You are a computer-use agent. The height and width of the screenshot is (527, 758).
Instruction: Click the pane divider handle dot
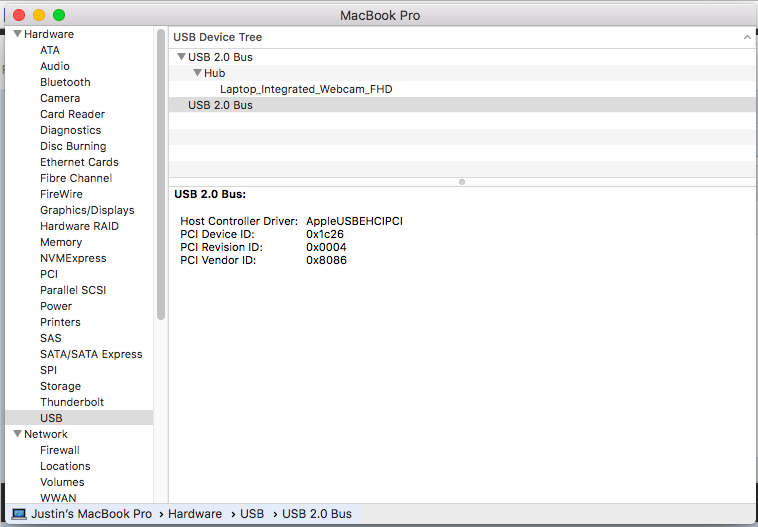pos(461,182)
